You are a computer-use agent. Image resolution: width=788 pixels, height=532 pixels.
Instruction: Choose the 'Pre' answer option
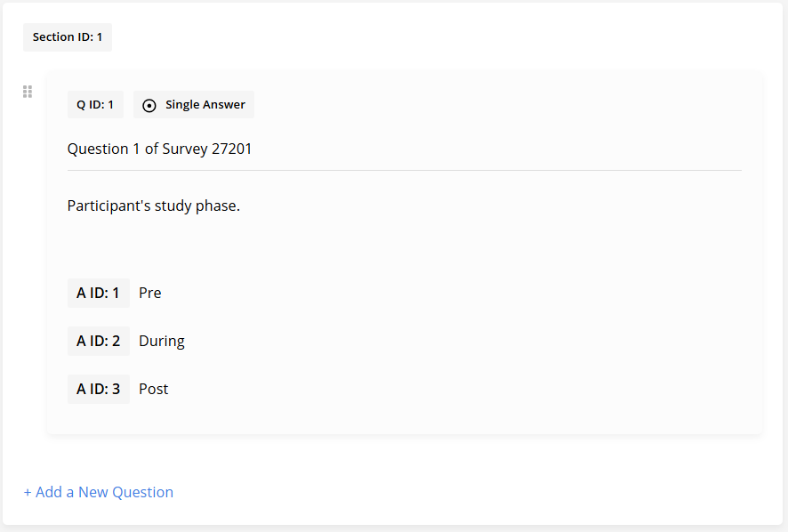[x=150, y=294]
